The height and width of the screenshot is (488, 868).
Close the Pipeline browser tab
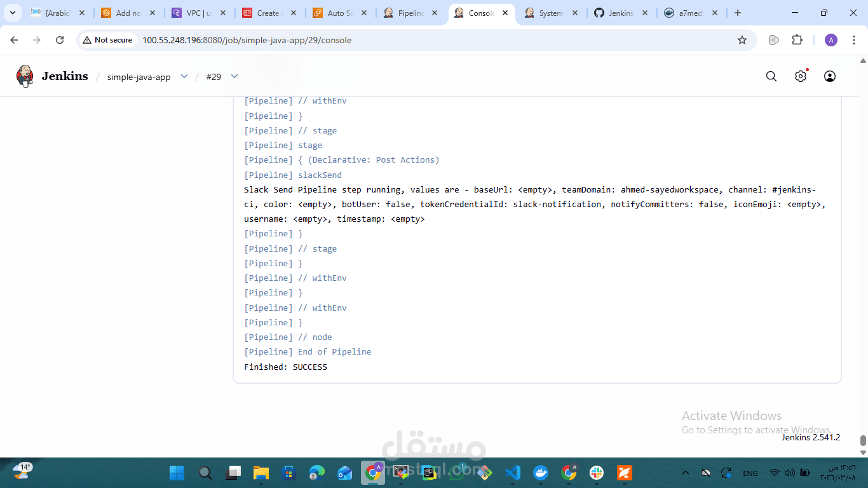click(x=435, y=13)
